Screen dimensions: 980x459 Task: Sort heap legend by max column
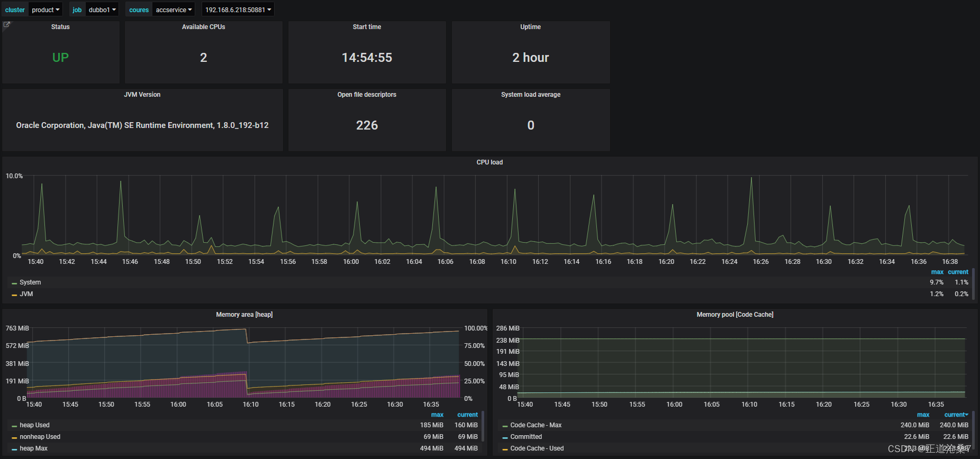click(437, 415)
